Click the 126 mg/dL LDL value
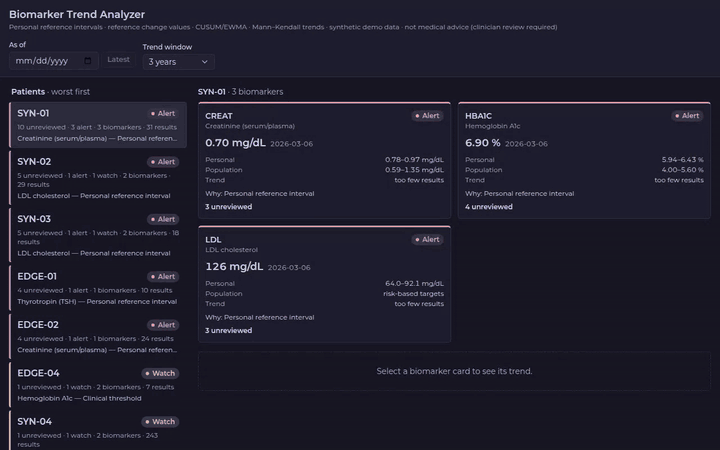Screen dimensions: 720x450 234,266
